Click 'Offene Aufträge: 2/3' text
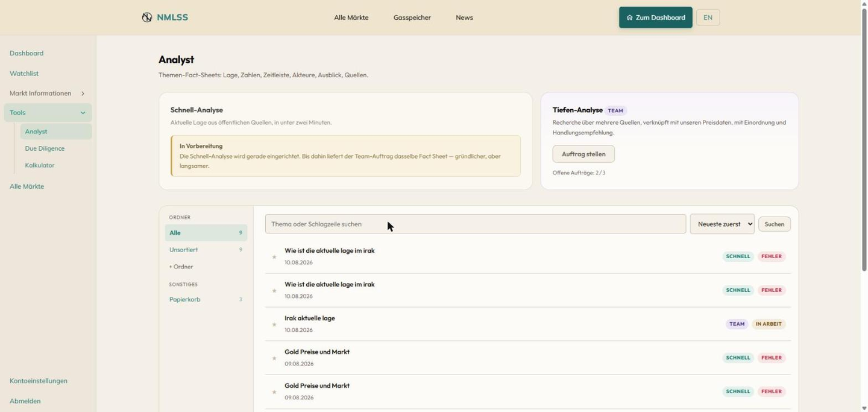Viewport: 868px width, 412px height. pyautogui.click(x=579, y=173)
